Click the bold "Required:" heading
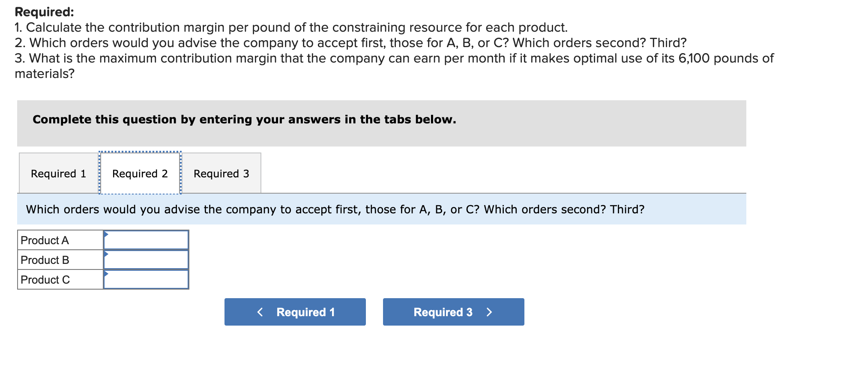Screen dimensions: 868x377 click(x=45, y=12)
